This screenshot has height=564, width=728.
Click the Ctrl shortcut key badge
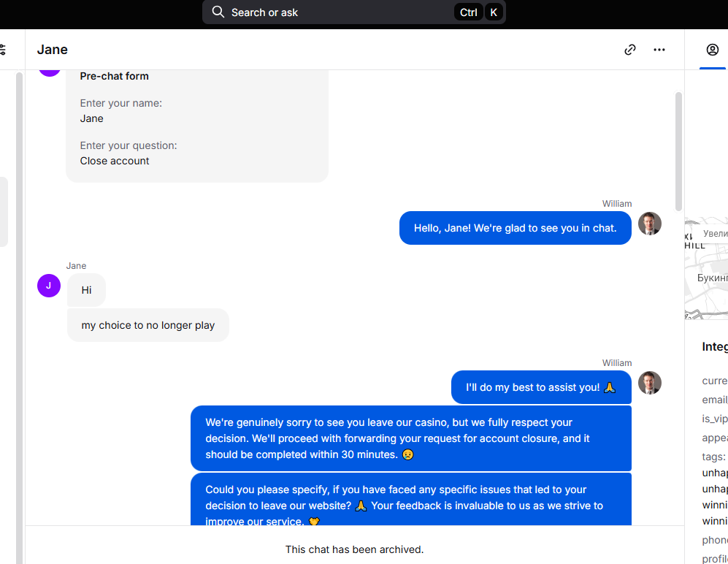coord(469,12)
